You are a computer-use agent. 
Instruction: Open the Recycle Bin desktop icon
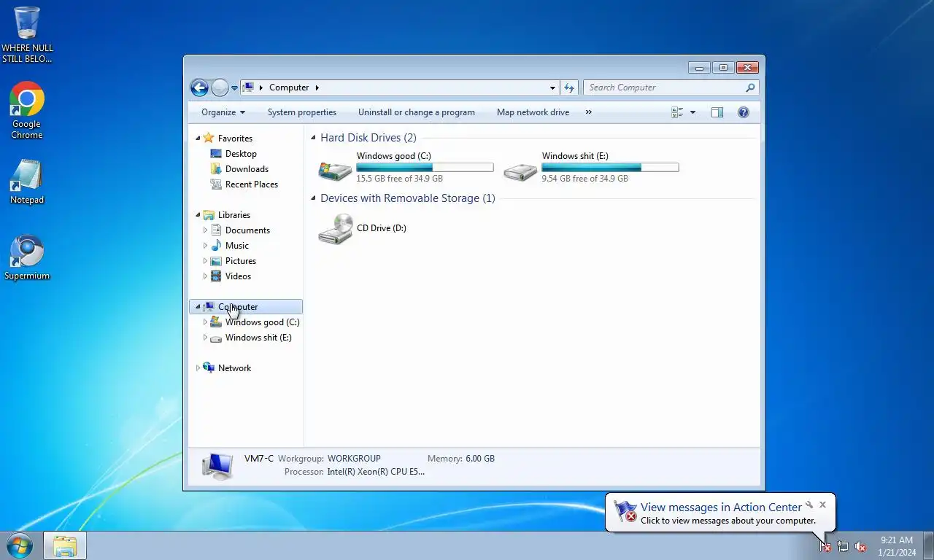[27, 34]
